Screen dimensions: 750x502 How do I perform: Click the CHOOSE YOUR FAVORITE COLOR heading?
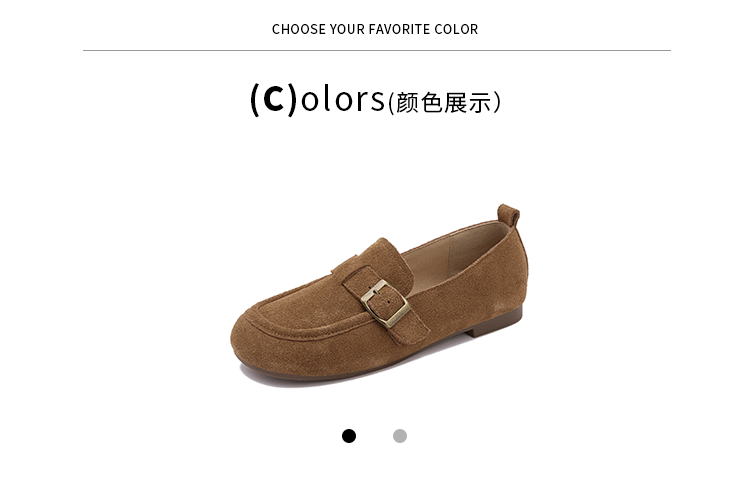click(375, 29)
